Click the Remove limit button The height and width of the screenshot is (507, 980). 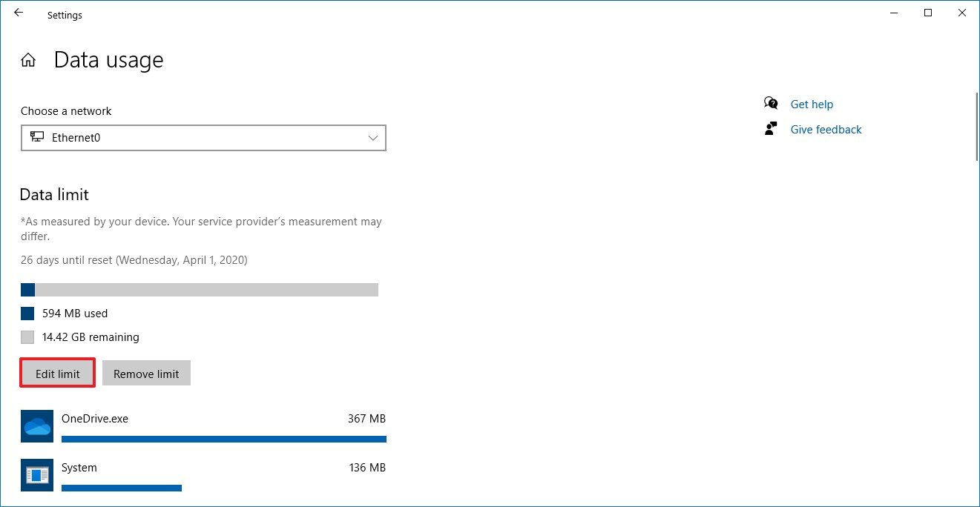coord(146,373)
